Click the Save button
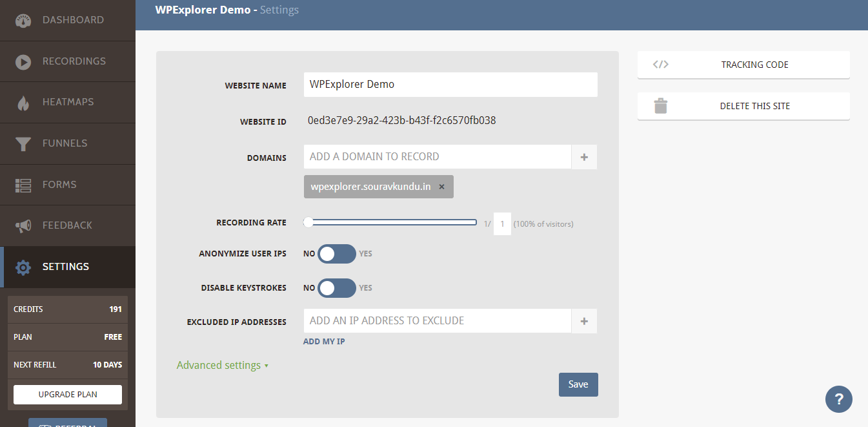The image size is (868, 427). [x=578, y=384]
